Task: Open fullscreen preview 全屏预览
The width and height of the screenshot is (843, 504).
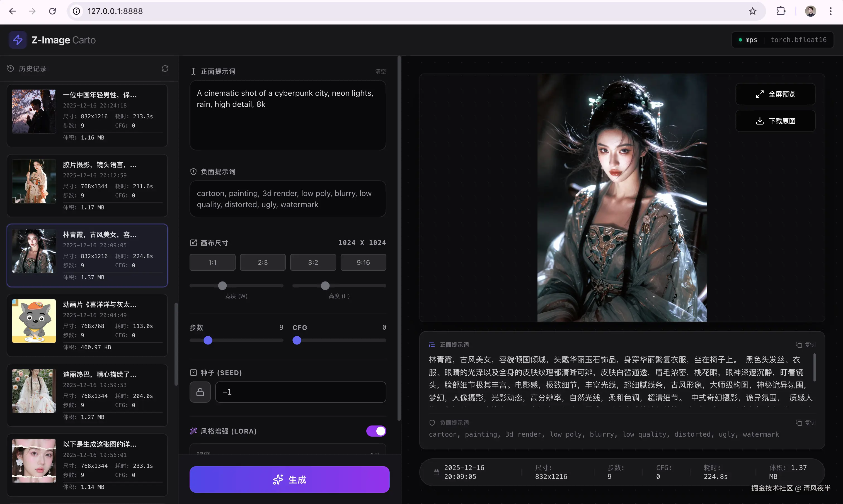Action: coord(775,94)
